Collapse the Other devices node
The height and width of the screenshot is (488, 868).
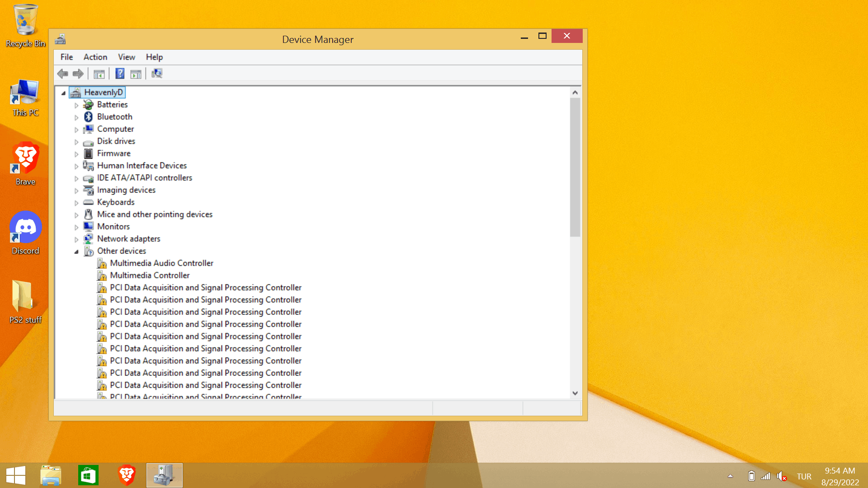pos(76,251)
